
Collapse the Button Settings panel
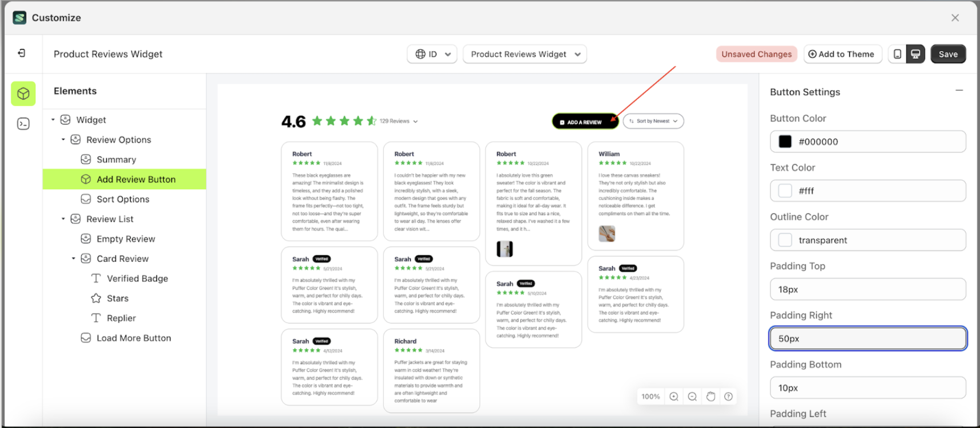point(959,90)
